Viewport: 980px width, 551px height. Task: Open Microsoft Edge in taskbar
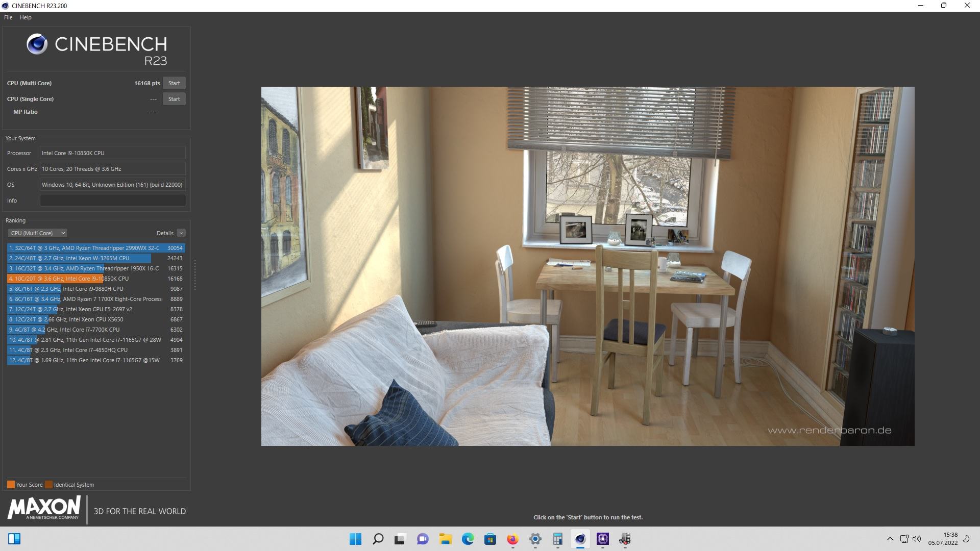468,539
